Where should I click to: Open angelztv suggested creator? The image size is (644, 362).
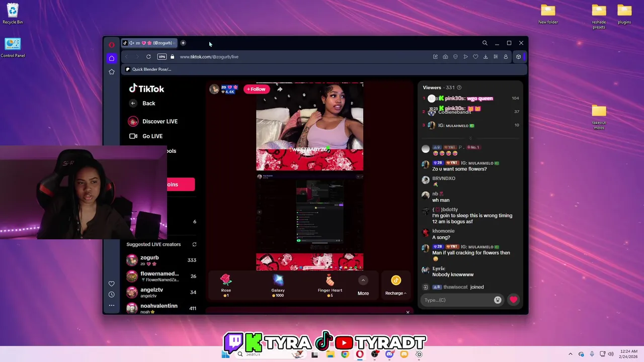tap(162, 292)
